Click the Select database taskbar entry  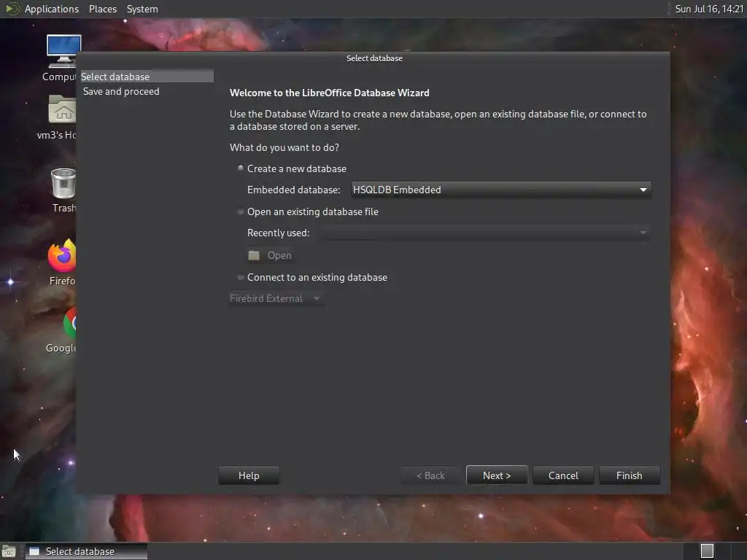[x=86, y=551]
